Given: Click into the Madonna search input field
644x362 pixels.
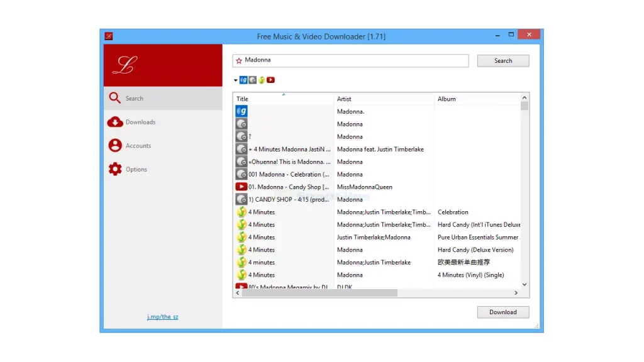Looking at the screenshot, I should coord(350,61).
